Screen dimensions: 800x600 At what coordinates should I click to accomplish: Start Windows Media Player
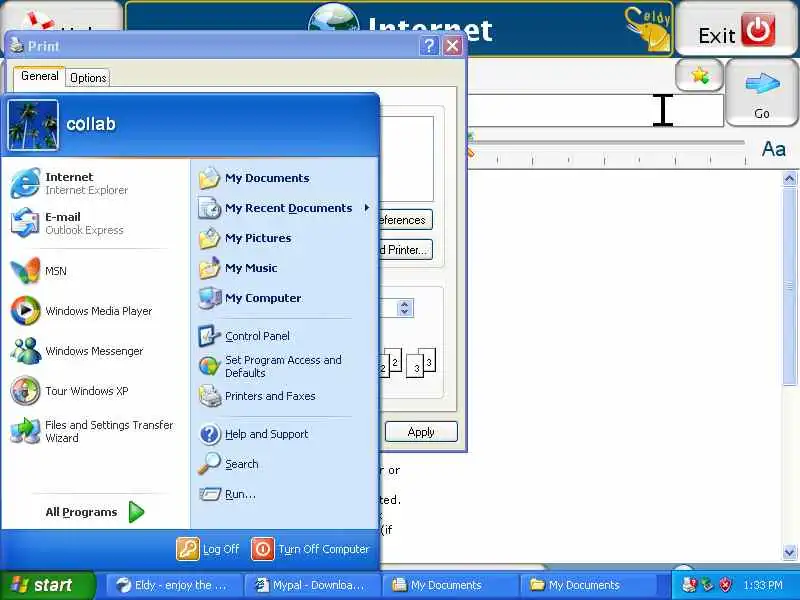coord(82,311)
